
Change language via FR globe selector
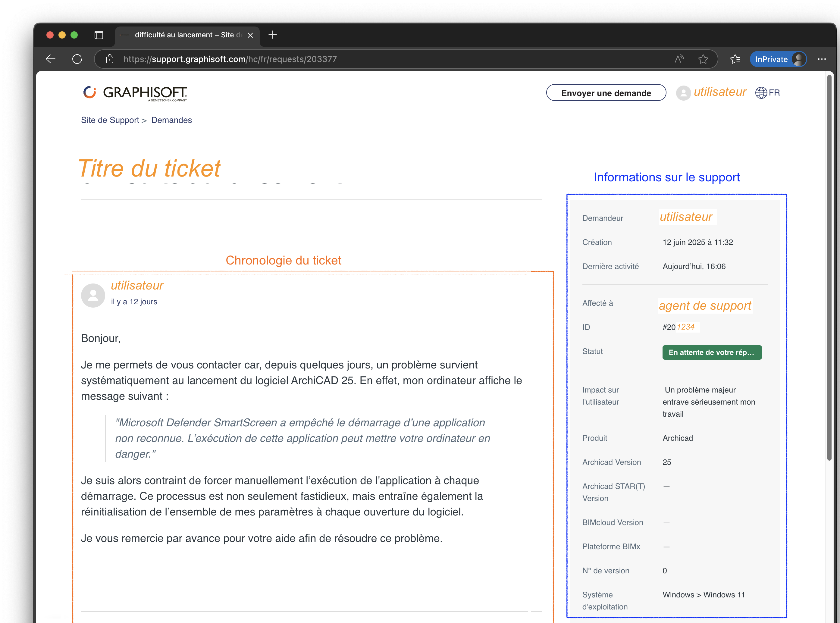pos(767,93)
